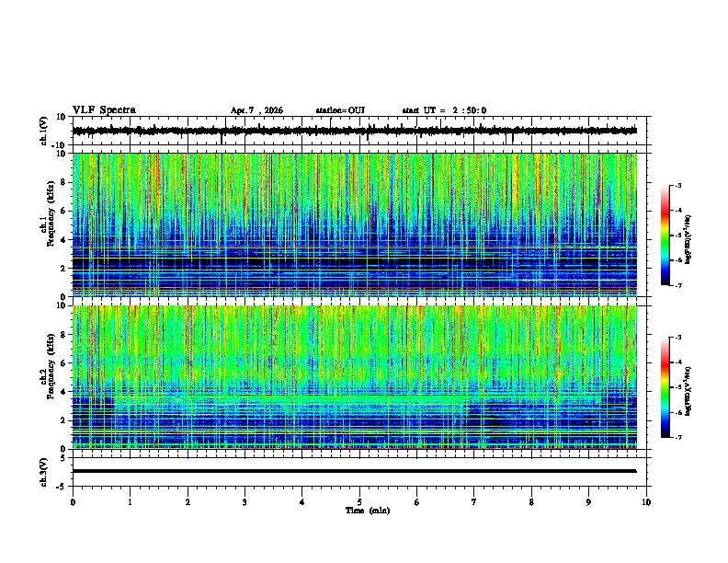Click time-axis tick label "6"
This screenshot has width=728, height=563.
417,502
